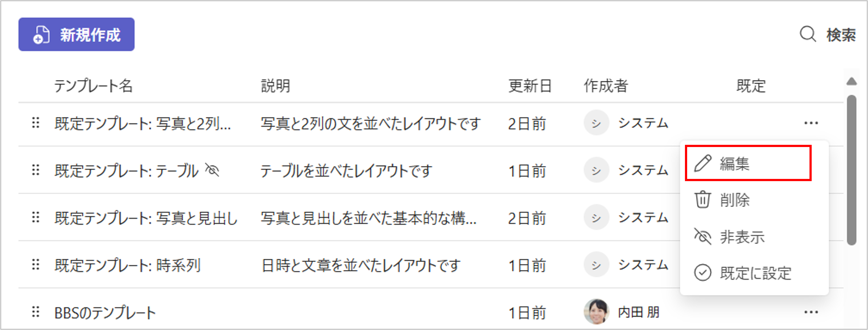Viewport: 868px width, 330px height.
Task: Choose 削除 in the context menu
Action: (x=735, y=200)
